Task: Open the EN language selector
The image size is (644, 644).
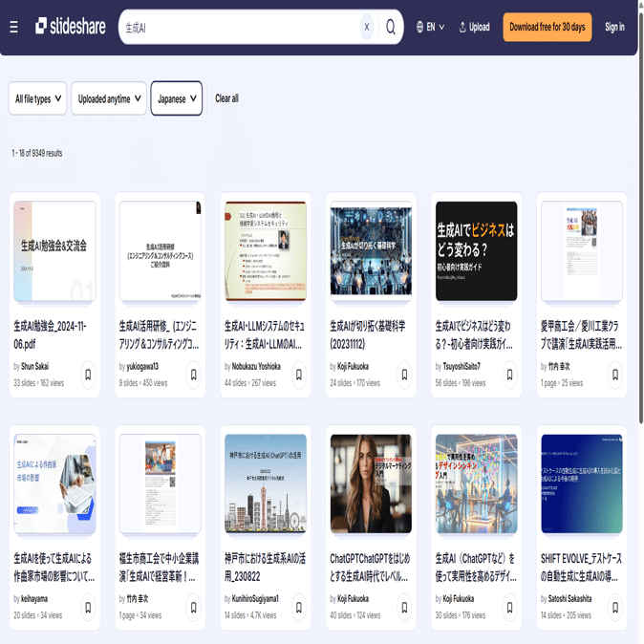Action: coord(430,27)
